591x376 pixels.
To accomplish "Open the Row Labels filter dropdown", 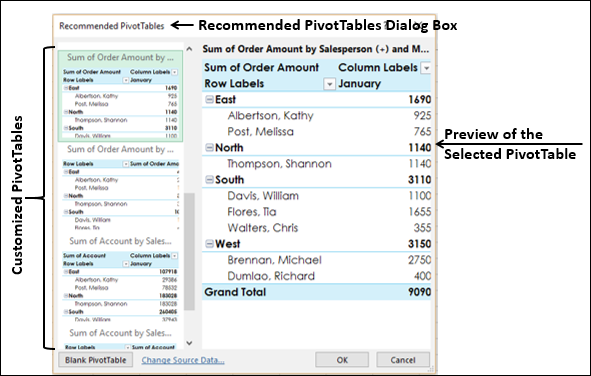I will click(x=329, y=84).
